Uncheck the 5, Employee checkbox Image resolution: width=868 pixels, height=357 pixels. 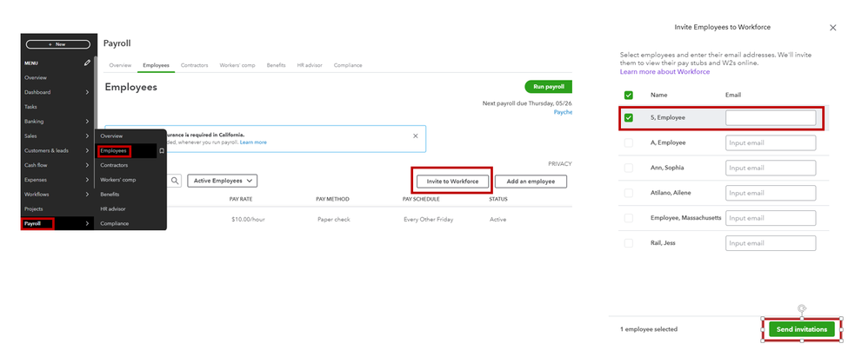(628, 118)
